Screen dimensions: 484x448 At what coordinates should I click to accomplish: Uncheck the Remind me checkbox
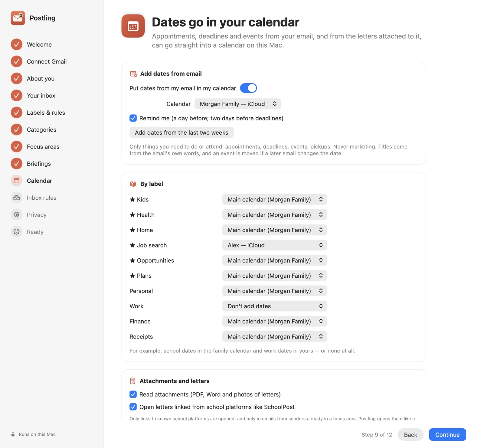click(x=133, y=118)
